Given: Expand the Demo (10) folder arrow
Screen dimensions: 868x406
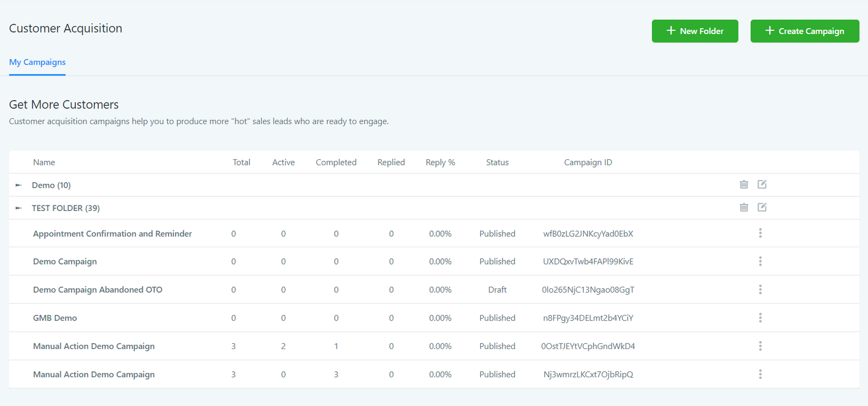Looking at the screenshot, I should point(18,185).
